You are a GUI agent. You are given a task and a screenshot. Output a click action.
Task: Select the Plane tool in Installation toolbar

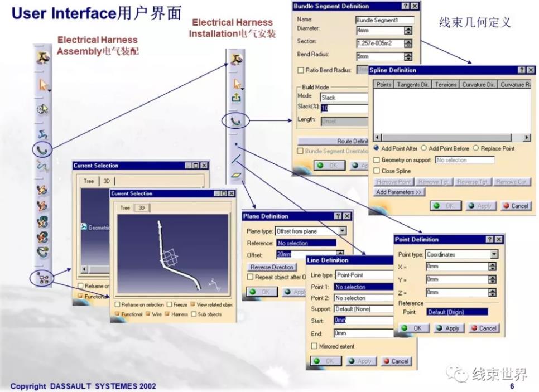pos(236,175)
